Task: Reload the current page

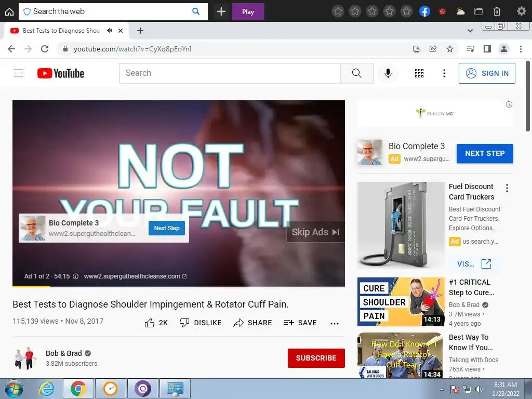Action: click(x=45, y=49)
